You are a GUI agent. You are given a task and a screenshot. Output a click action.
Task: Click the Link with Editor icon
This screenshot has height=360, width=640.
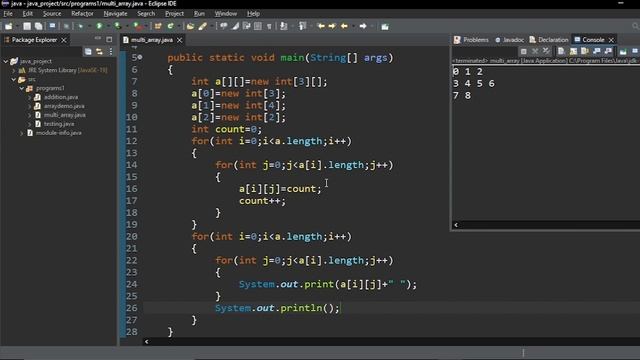99,51
